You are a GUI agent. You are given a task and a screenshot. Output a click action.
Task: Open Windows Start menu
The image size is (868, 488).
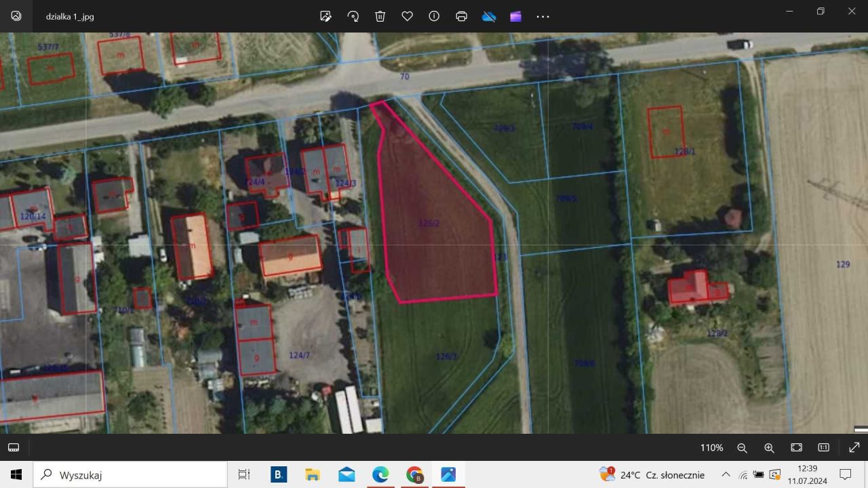tap(16, 474)
